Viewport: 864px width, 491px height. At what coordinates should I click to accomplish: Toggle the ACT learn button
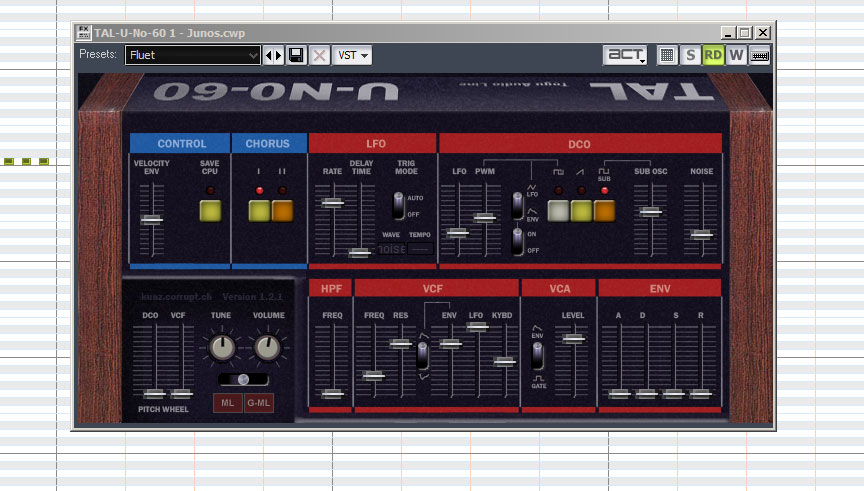tap(625, 55)
